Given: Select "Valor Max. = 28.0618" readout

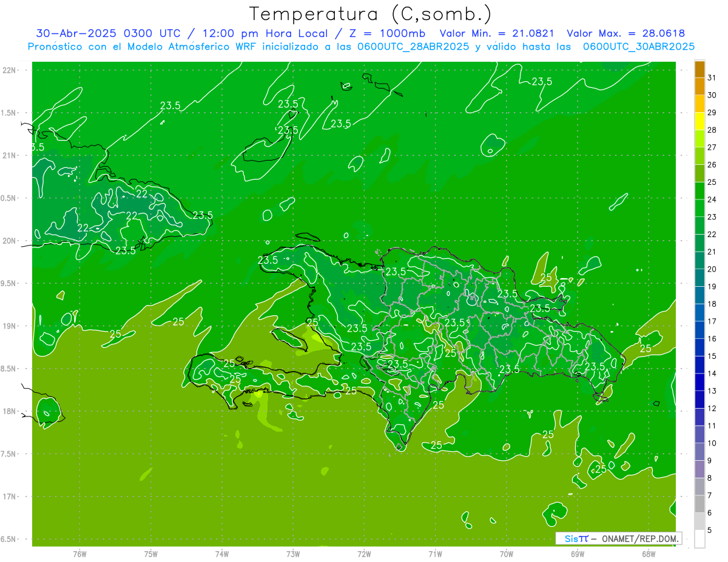Looking at the screenshot, I should point(625,33).
